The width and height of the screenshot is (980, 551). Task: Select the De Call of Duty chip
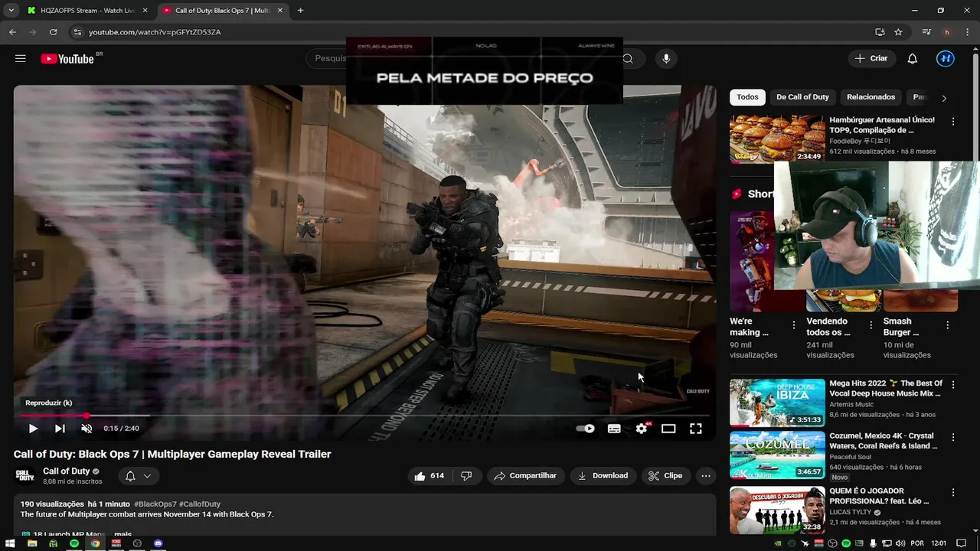point(802,97)
